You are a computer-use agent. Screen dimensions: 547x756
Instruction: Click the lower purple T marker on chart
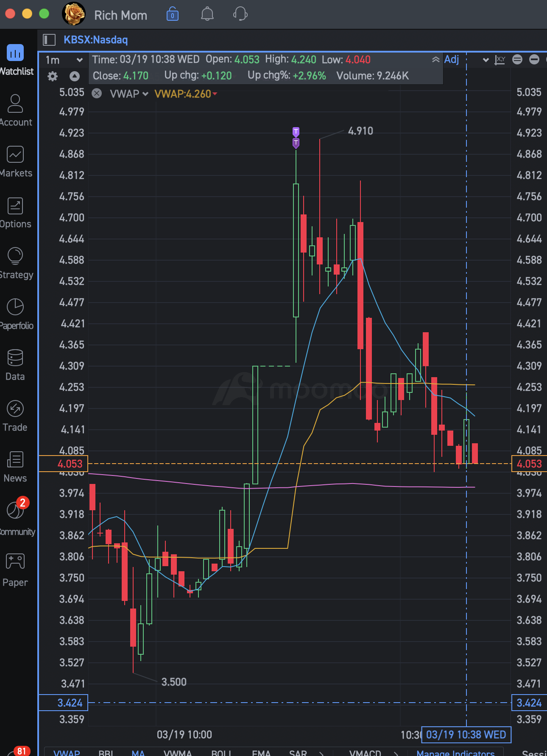296,143
